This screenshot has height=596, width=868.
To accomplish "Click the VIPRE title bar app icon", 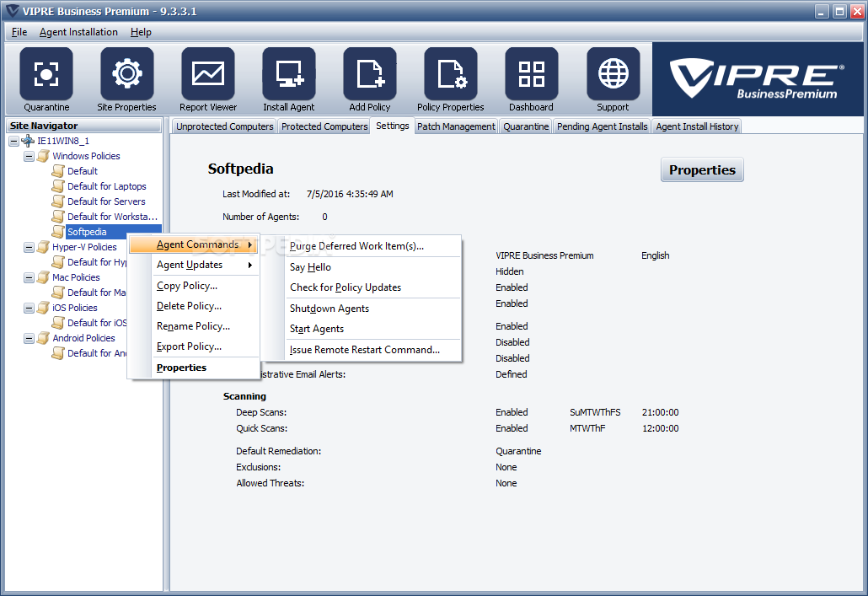I will click(12, 10).
